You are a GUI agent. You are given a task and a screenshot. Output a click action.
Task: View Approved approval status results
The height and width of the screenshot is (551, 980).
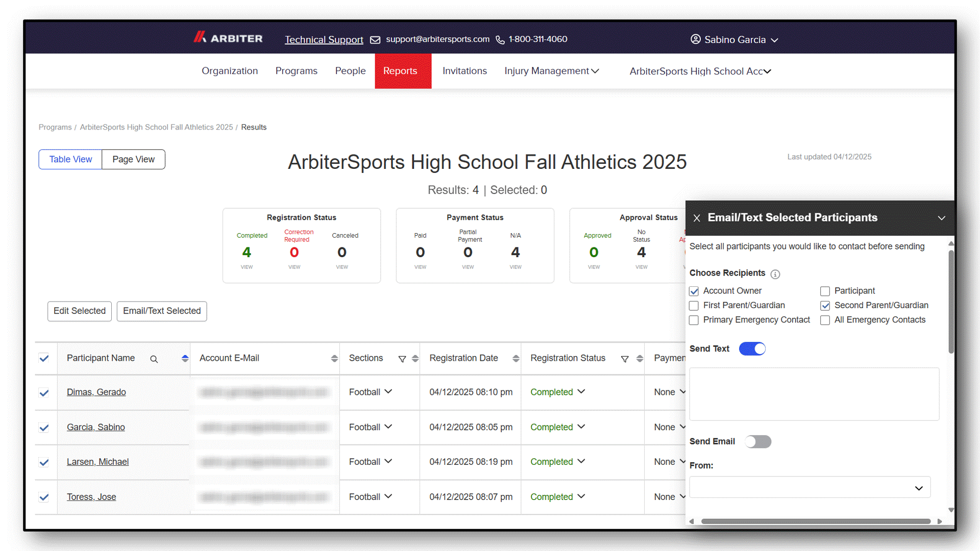(x=594, y=267)
